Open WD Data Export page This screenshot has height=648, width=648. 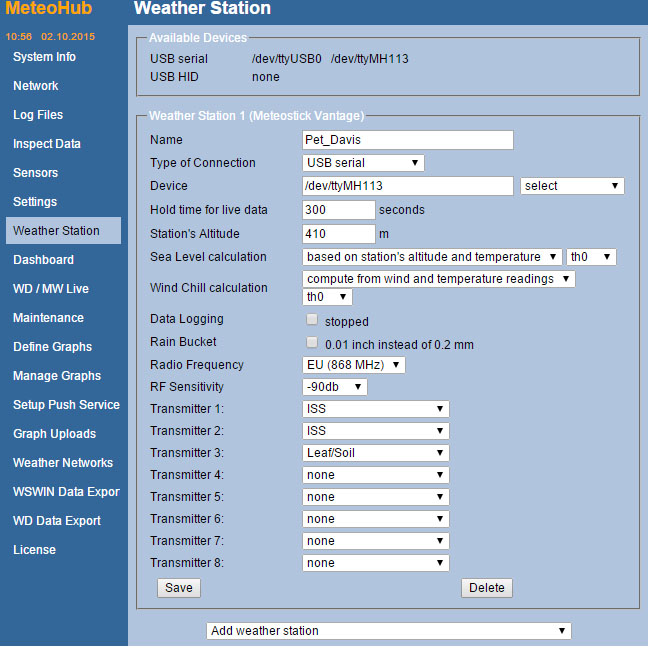pyautogui.click(x=57, y=520)
